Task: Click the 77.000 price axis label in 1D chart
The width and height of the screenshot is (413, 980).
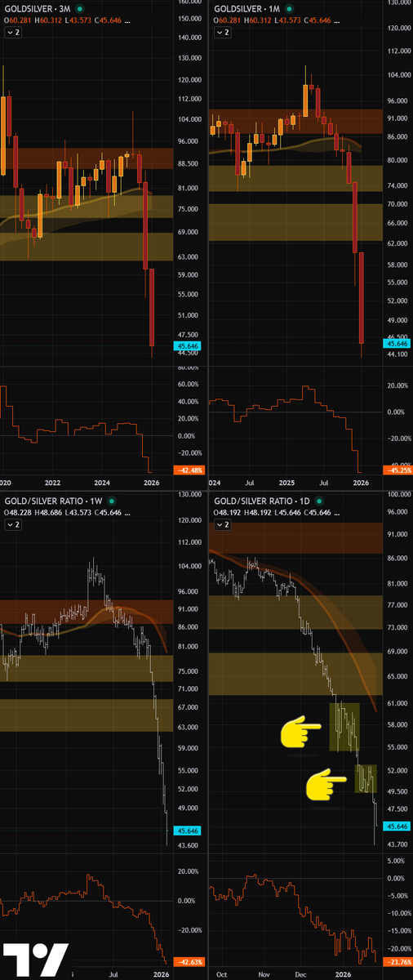Action: pyautogui.click(x=396, y=605)
